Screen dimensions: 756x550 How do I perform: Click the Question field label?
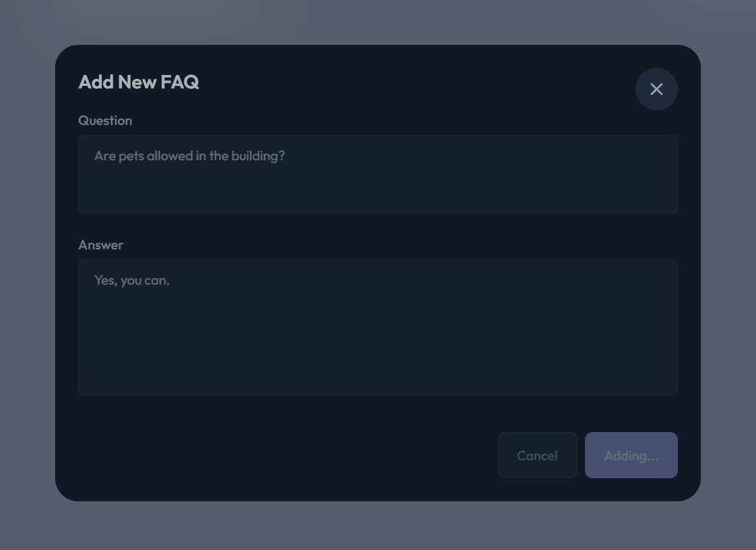click(x=105, y=121)
